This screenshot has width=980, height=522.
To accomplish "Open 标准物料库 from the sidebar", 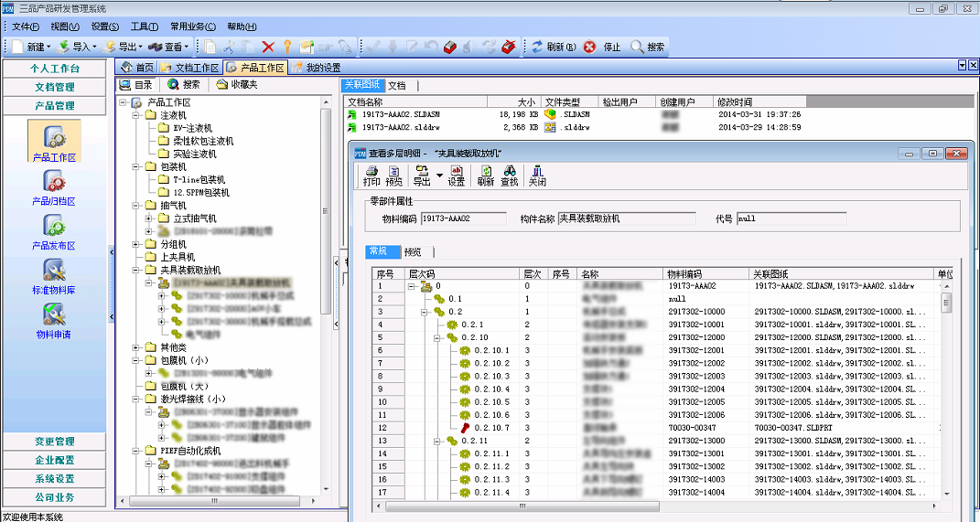I will [x=53, y=273].
